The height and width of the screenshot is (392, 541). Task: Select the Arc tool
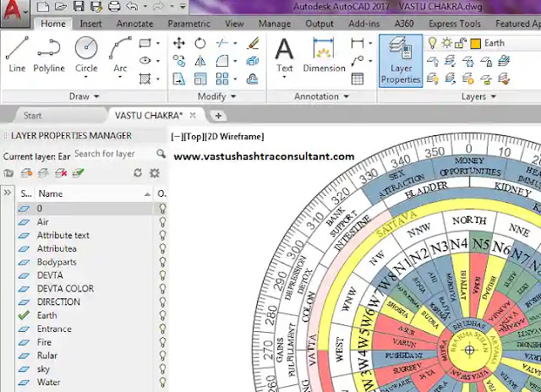pyautogui.click(x=120, y=53)
